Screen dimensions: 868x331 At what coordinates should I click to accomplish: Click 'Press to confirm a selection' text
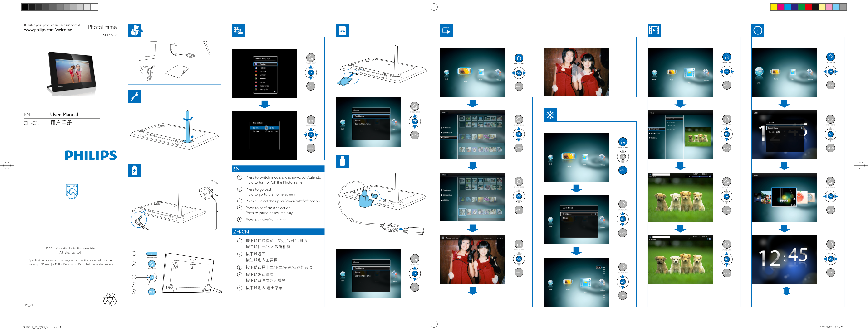point(268,208)
